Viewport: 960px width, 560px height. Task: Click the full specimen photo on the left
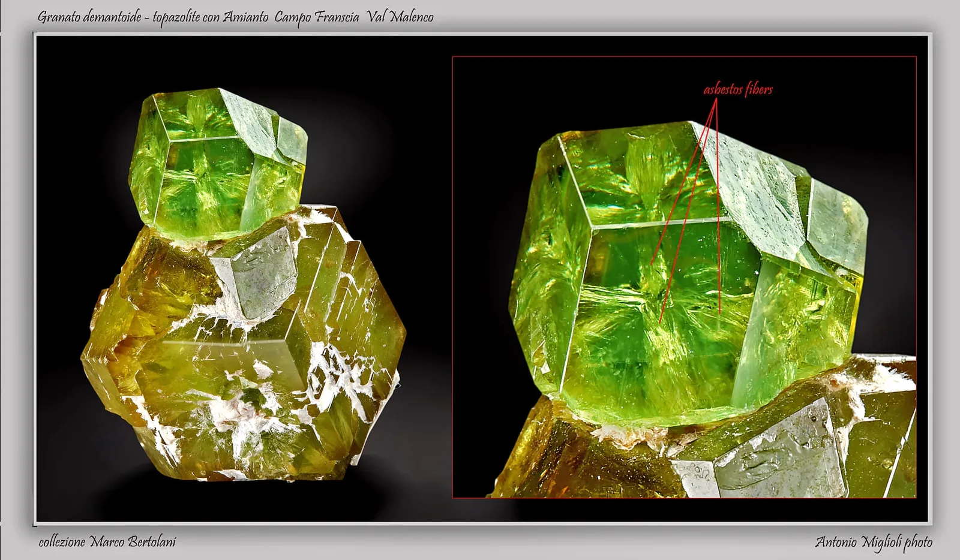coord(243,285)
